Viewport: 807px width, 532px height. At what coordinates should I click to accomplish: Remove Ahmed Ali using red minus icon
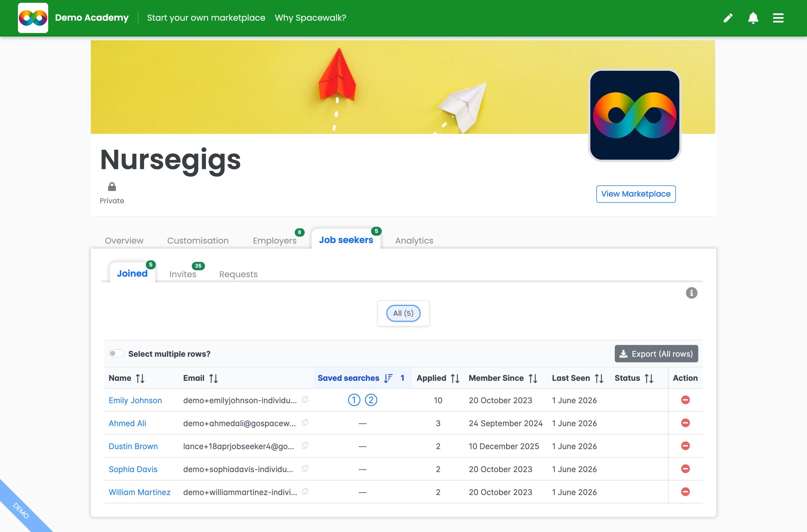pos(685,423)
